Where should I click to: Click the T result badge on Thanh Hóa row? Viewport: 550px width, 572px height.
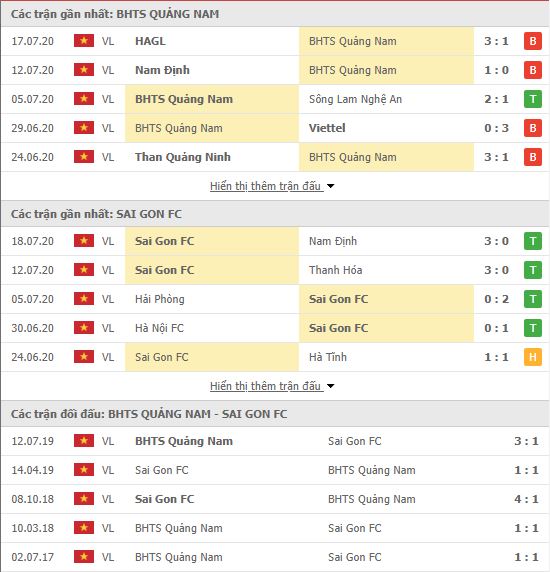[x=532, y=270]
